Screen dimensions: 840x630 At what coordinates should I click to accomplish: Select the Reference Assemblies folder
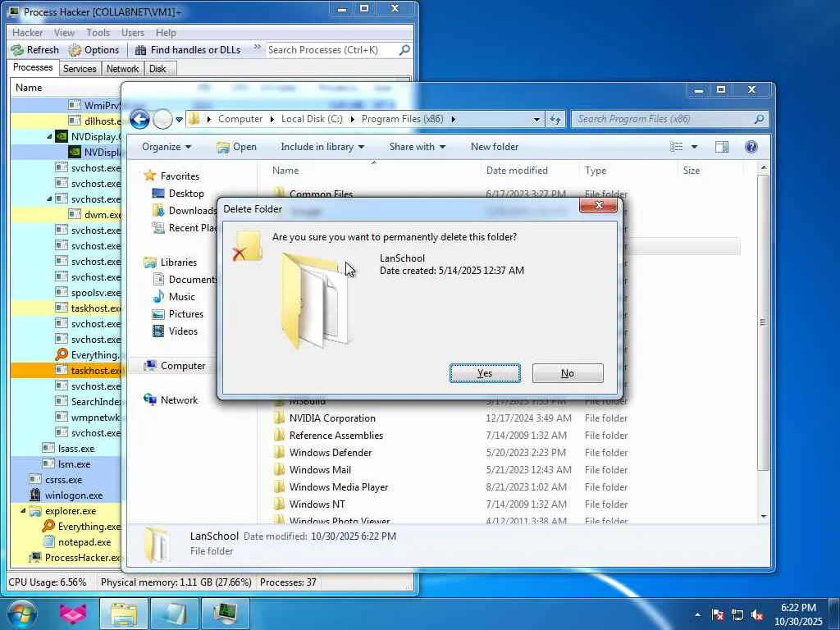(336, 436)
